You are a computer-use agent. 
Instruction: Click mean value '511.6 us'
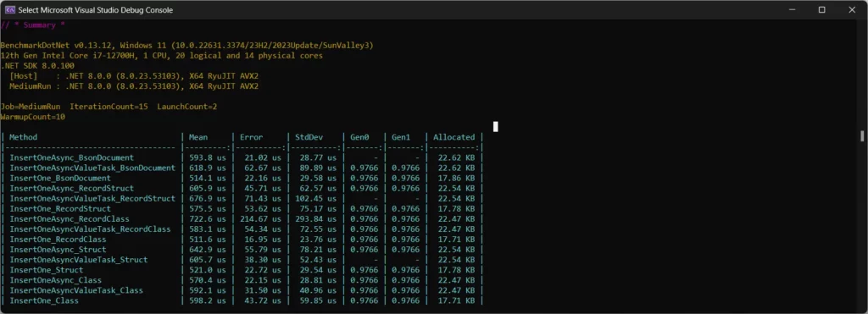208,240
